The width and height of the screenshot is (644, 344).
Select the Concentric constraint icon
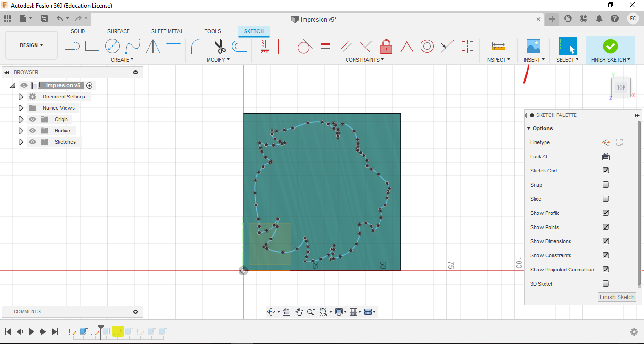[427, 46]
